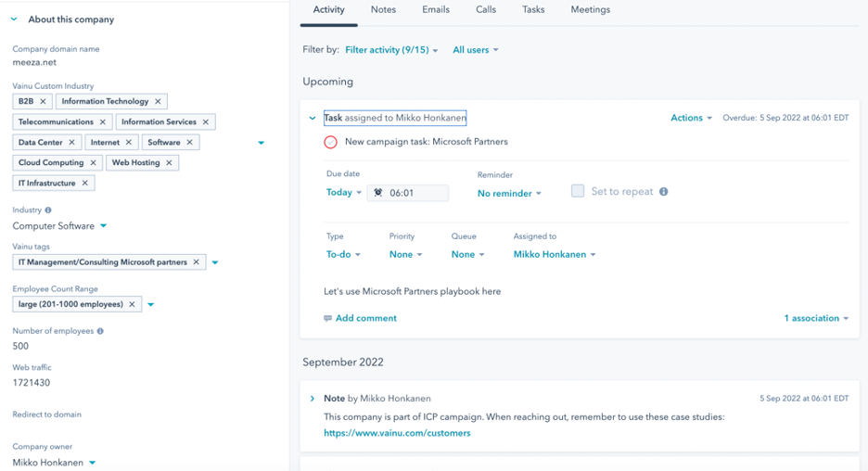This screenshot has width=868, height=471.
Task: Remove the Telecommunications tag
Action: point(103,122)
